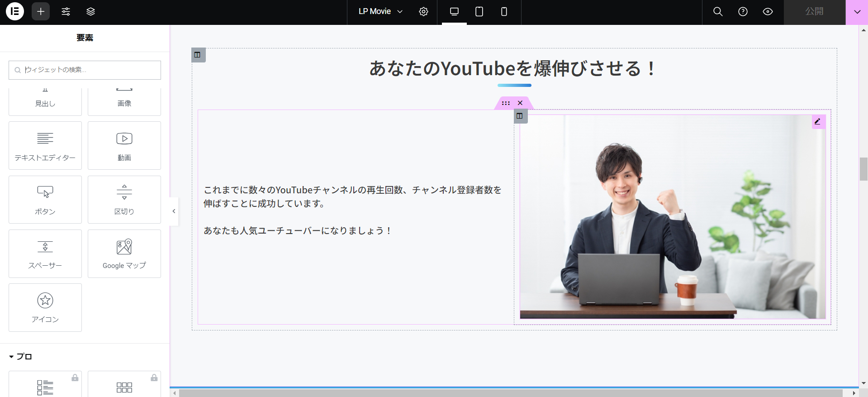868x397 pixels.
Task: Collapse the プロ widget section
Action: 20,357
